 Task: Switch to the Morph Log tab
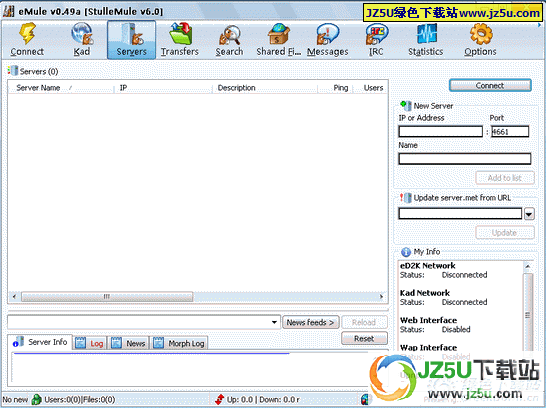click(x=179, y=343)
